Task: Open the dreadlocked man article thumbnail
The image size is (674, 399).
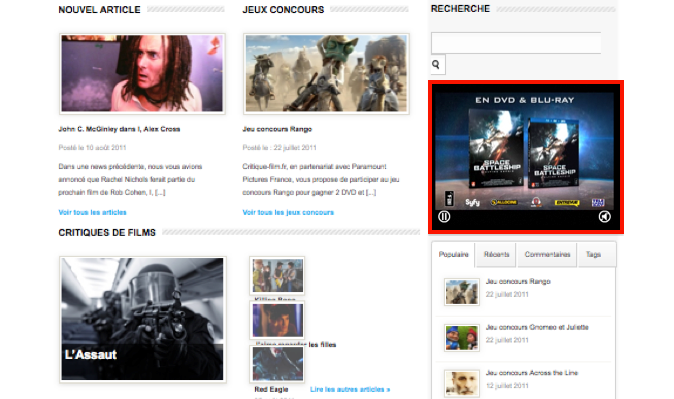Action: (x=142, y=74)
